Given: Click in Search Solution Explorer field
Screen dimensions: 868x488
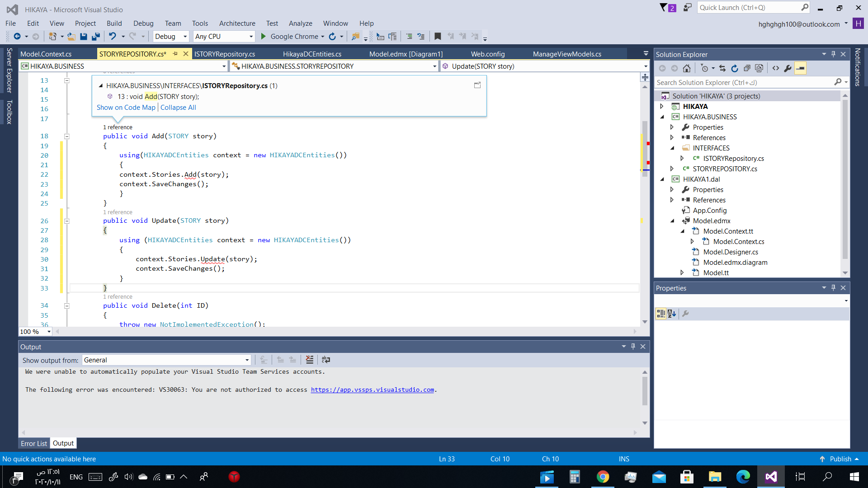Looking at the screenshot, I should click(741, 83).
